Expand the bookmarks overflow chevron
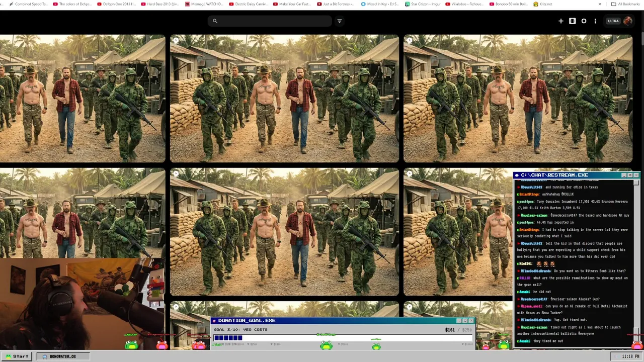Image resolution: width=644 pixels, height=362 pixels. (599, 4)
